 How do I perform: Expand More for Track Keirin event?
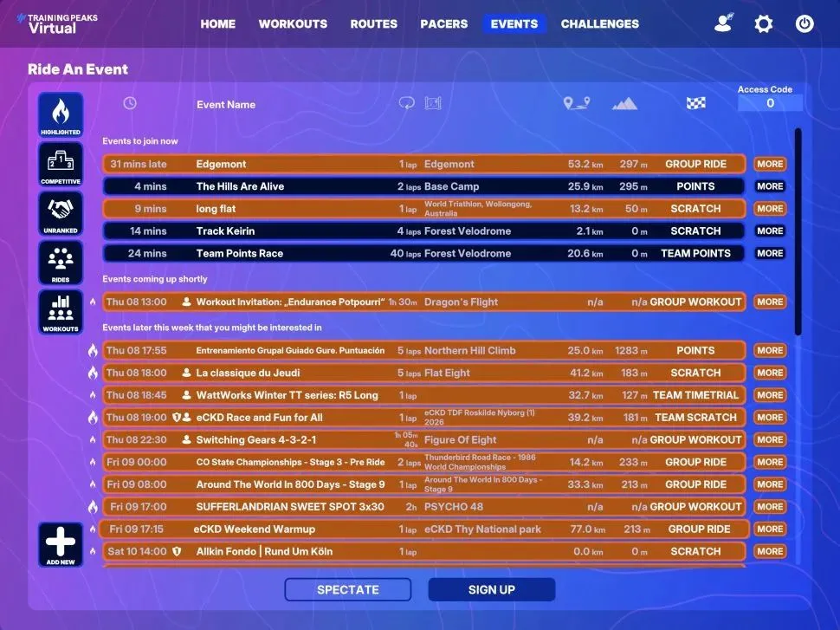(x=769, y=231)
